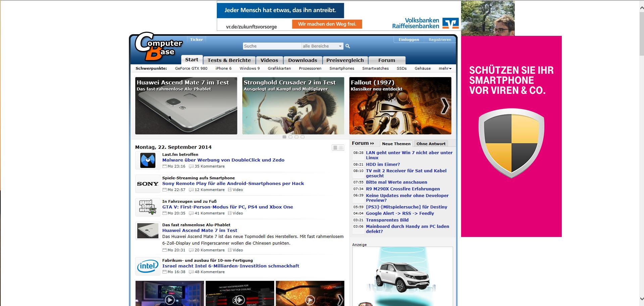Focus the Suche search field
Screen dimensions: 644x306
[x=272, y=46]
